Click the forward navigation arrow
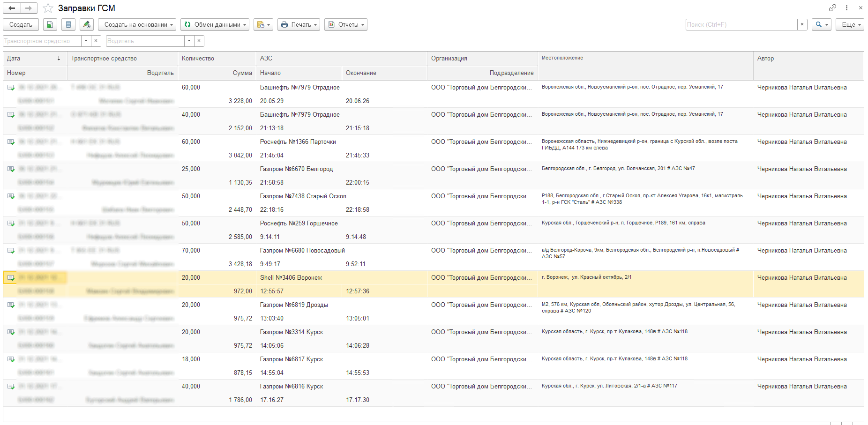The width and height of the screenshot is (868, 425). [29, 8]
